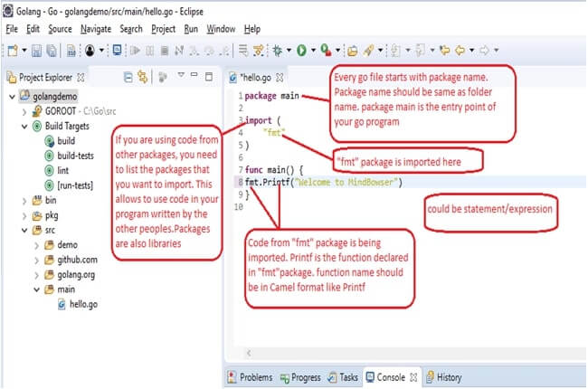This screenshot has height=389, width=588.
Task: Click the hello.go file icon in the tree
Action: 61,304
